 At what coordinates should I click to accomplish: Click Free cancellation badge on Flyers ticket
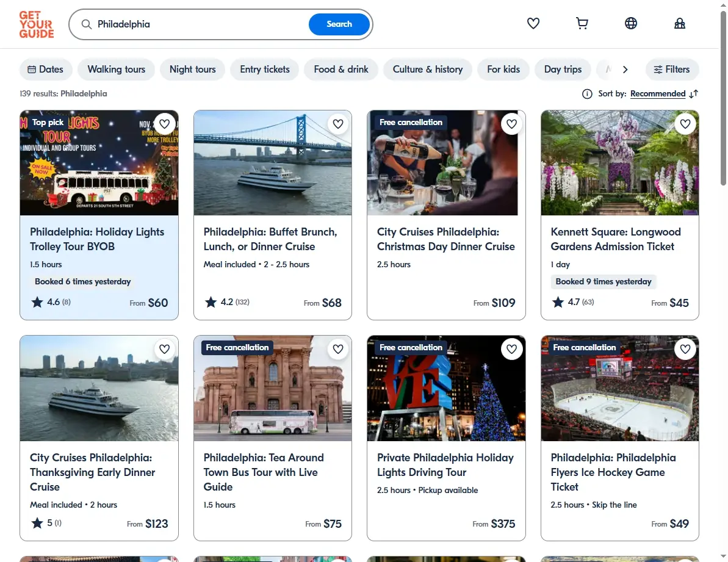[585, 348]
